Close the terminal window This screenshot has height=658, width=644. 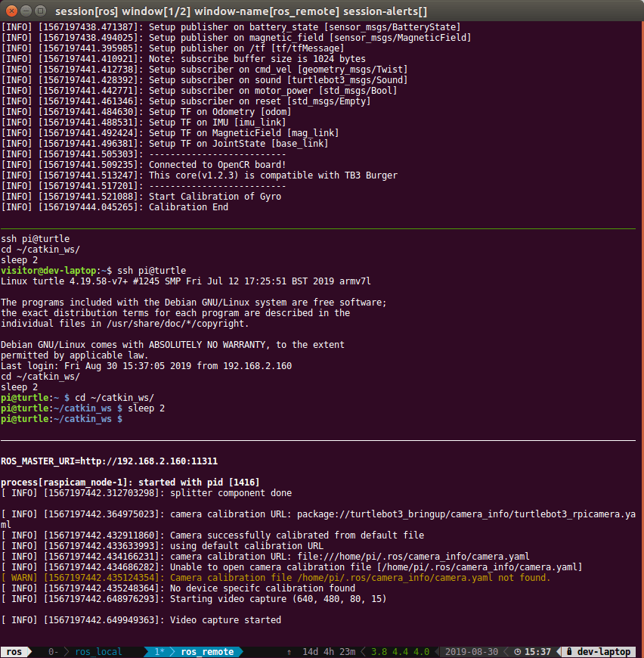[x=12, y=11]
